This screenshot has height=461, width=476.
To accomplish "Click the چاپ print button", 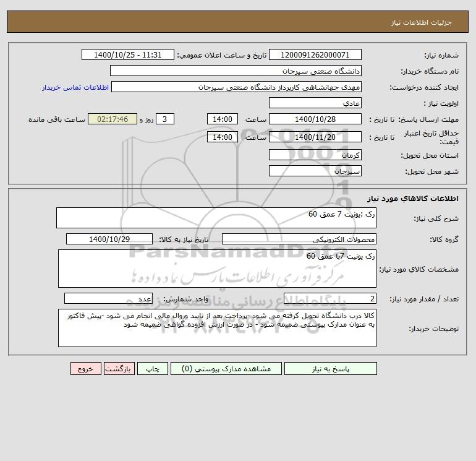I will click(x=153, y=369).
